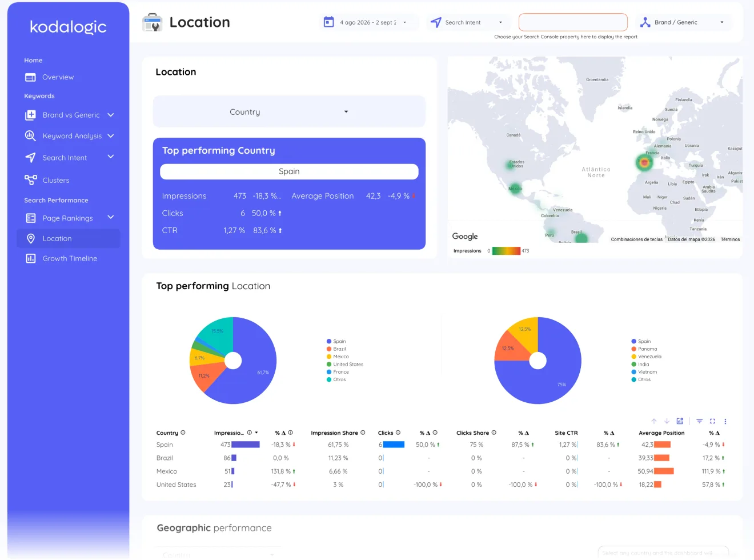This screenshot has height=560, width=754.
Task: Click the fullscreen expand icon above table
Action: 712,421
